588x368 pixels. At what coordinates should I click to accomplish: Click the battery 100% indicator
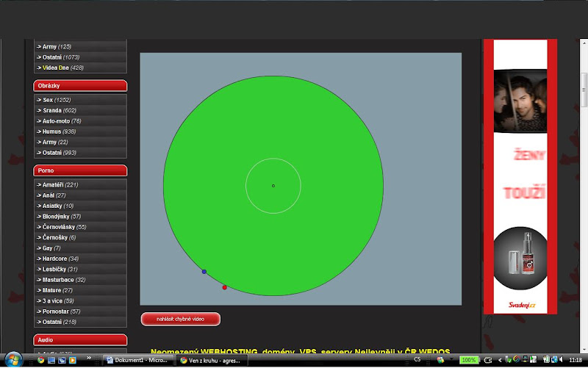(469, 360)
